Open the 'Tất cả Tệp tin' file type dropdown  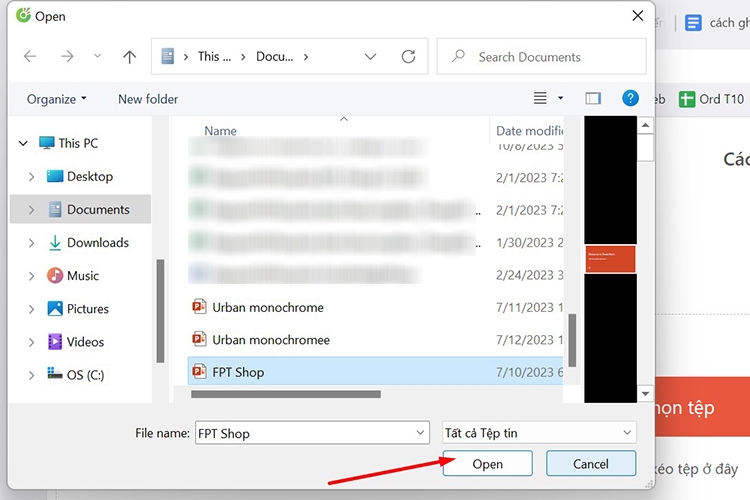click(x=539, y=433)
